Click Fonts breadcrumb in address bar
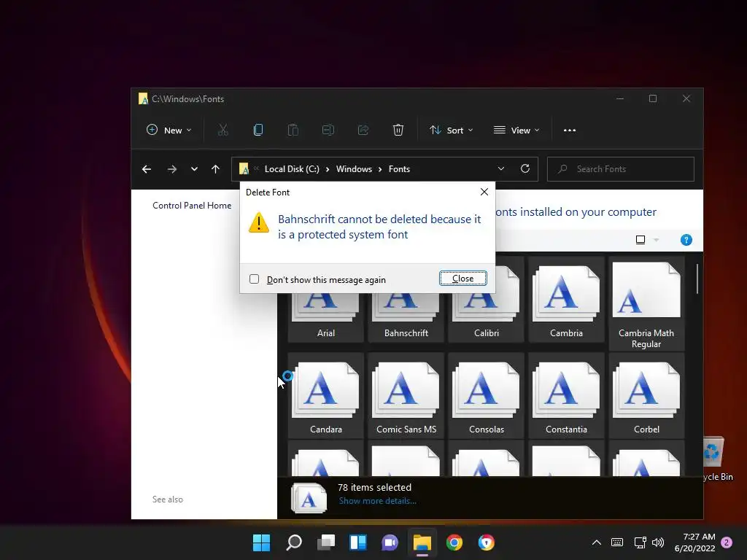 click(x=399, y=169)
